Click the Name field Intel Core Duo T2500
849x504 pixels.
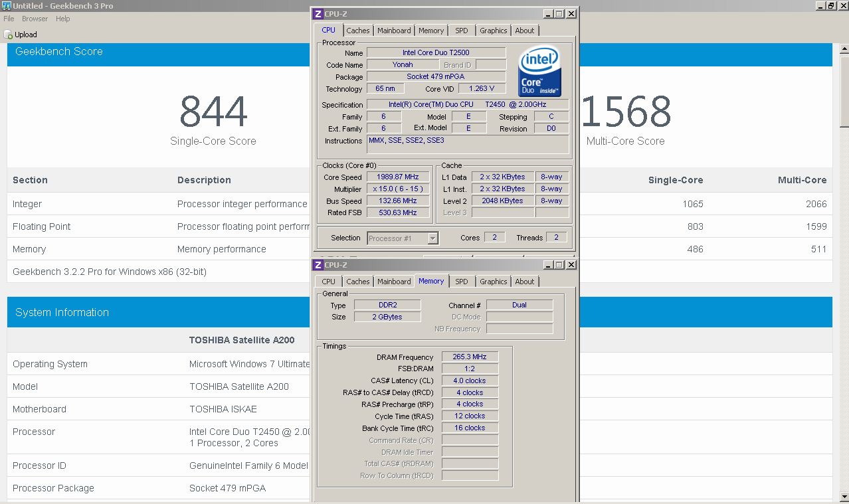436,52
